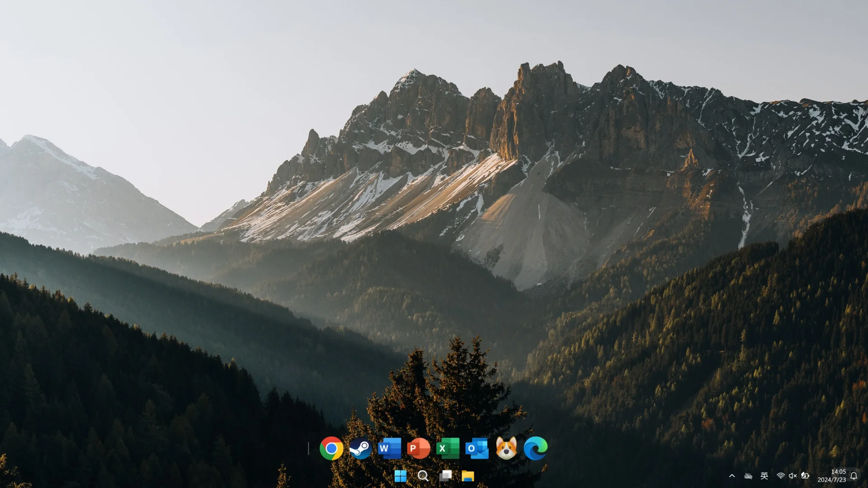Viewport: 868px width, 488px height.
Task: Launch Microsoft Excel
Action: pyautogui.click(x=448, y=448)
